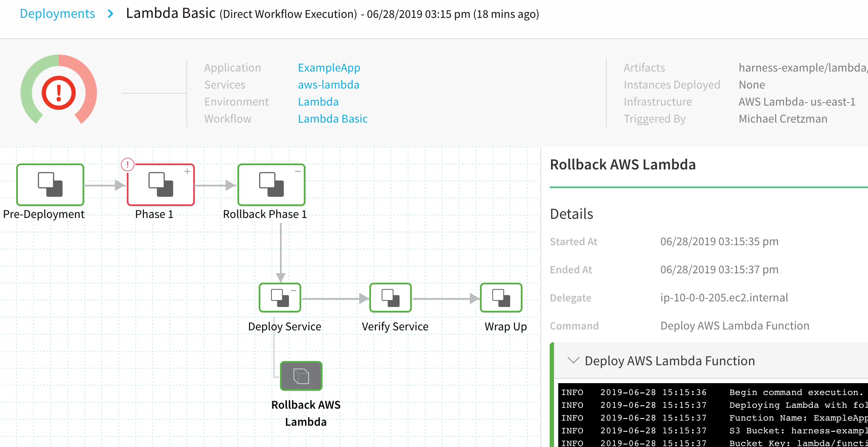
Task: Click the Michael Cretzman triggered-by value
Action: click(x=783, y=119)
